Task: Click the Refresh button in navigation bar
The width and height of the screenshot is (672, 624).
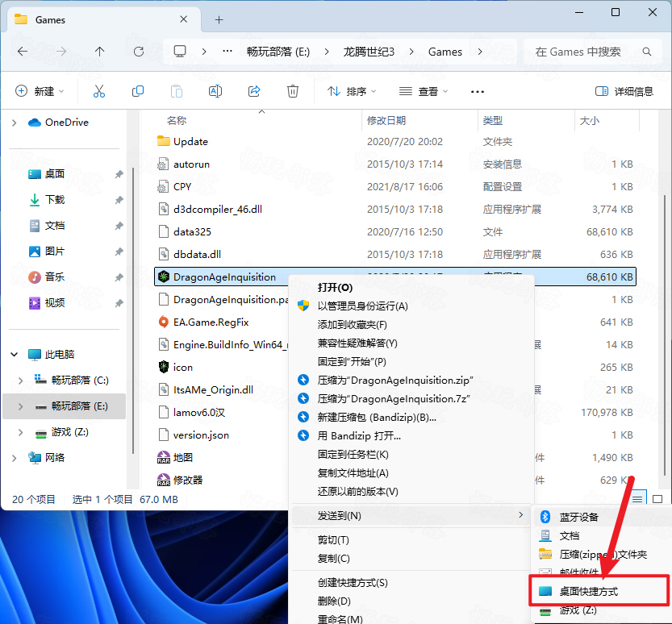Action: (x=139, y=52)
